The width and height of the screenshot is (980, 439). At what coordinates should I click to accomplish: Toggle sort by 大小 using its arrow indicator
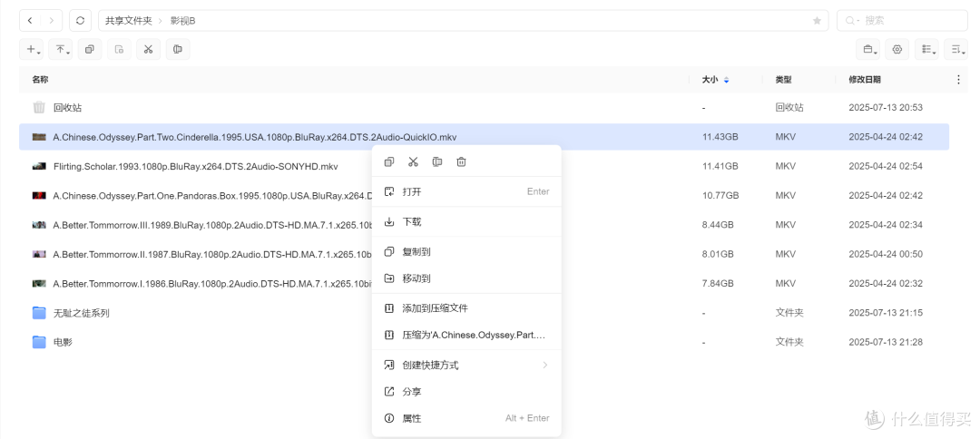[726, 80]
